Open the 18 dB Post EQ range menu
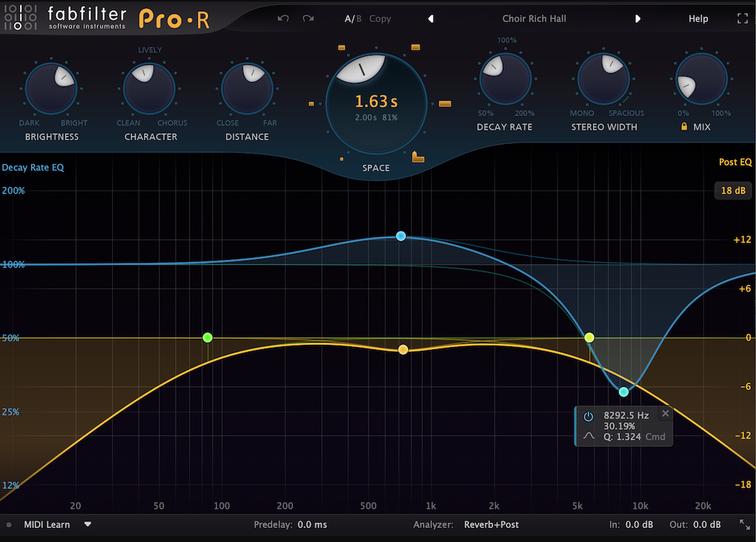 coord(732,191)
